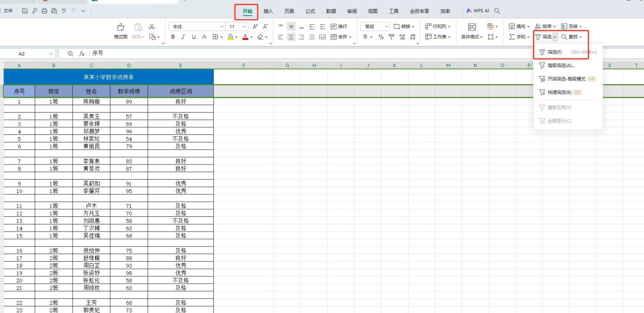Click the increase font size icon
Screen dimensions: 644x313
pos(255,27)
